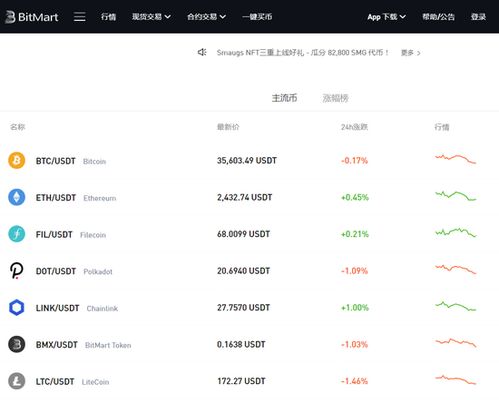Click the Ethereum coin icon
This screenshot has height=403, width=499.
17,197
